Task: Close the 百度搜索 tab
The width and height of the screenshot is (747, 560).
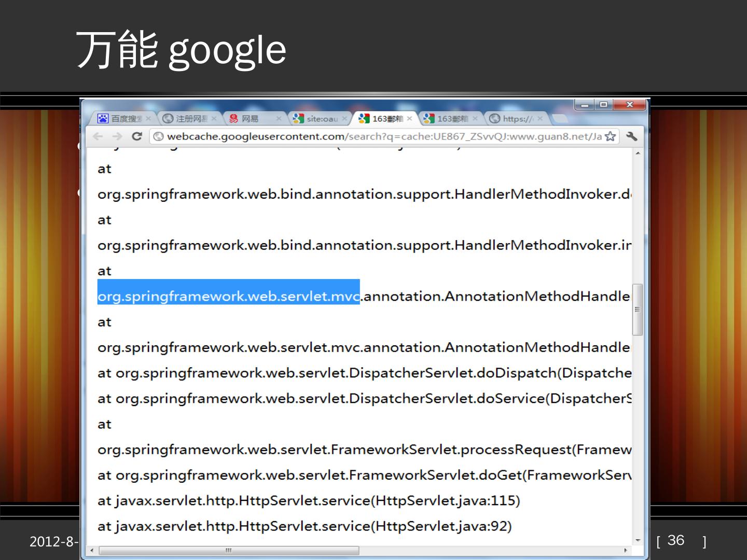Action: coord(148,119)
